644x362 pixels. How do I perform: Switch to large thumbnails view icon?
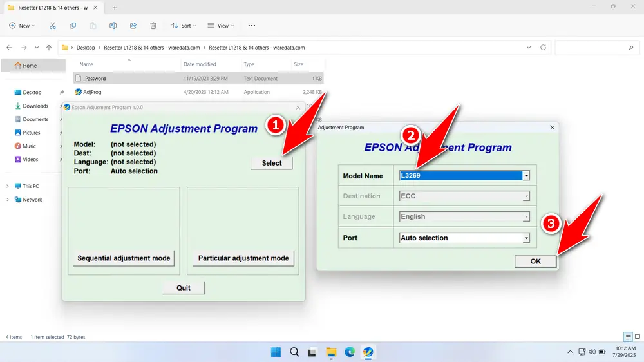point(638,337)
